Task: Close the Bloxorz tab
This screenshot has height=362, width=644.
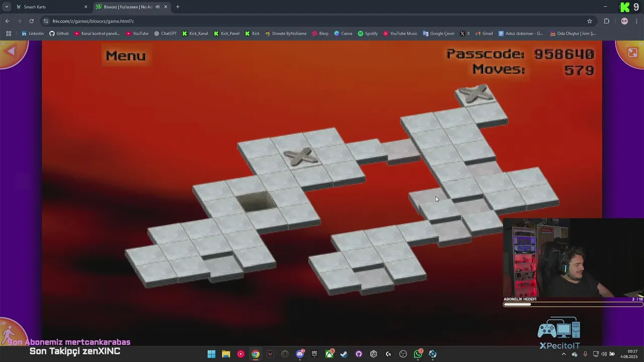Action: coord(166,7)
